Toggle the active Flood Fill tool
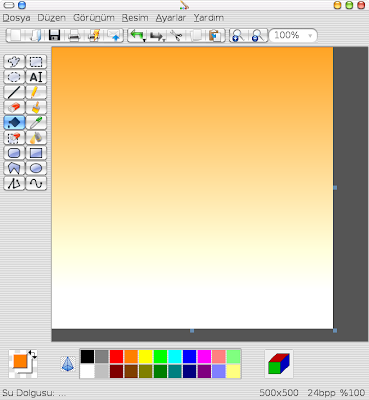The width and height of the screenshot is (369, 400). click(x=14, y=123)
